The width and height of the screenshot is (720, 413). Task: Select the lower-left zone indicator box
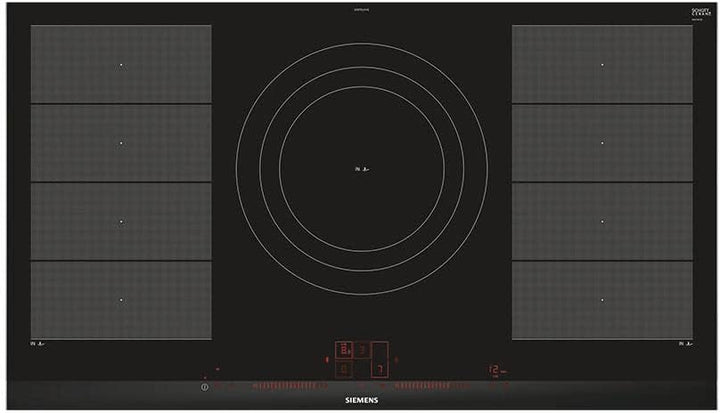344,369
